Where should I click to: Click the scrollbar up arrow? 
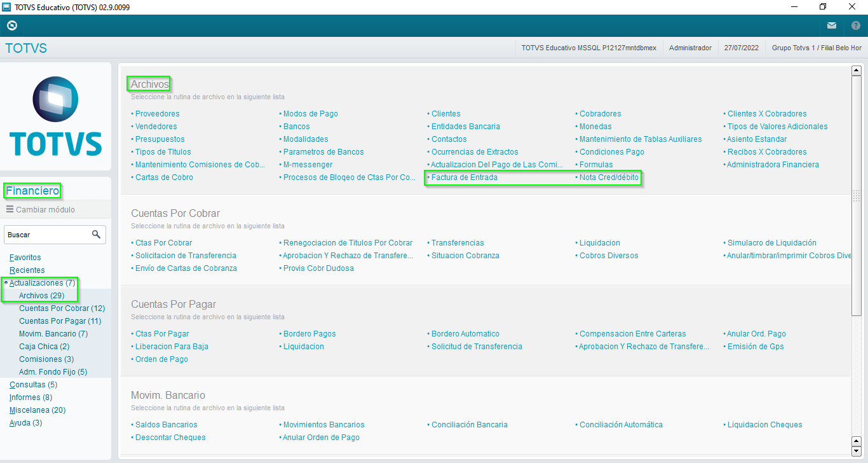click(856, 71)
